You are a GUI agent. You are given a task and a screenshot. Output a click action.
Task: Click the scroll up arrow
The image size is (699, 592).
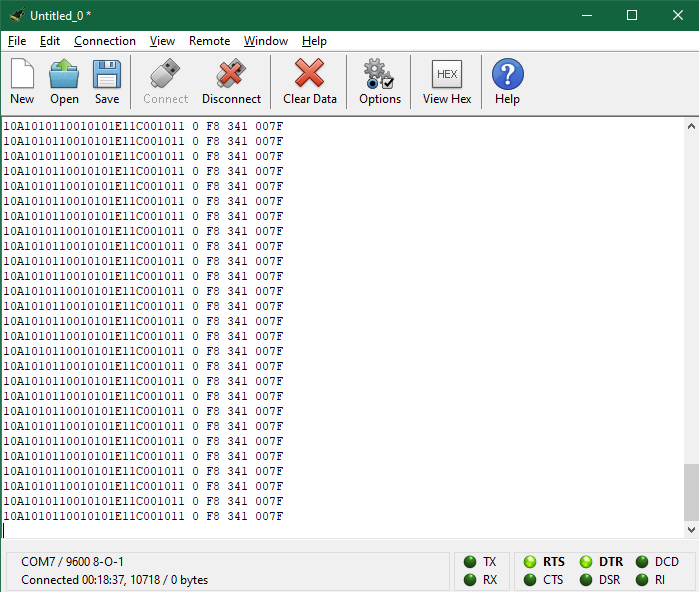[x=690, y=126]
